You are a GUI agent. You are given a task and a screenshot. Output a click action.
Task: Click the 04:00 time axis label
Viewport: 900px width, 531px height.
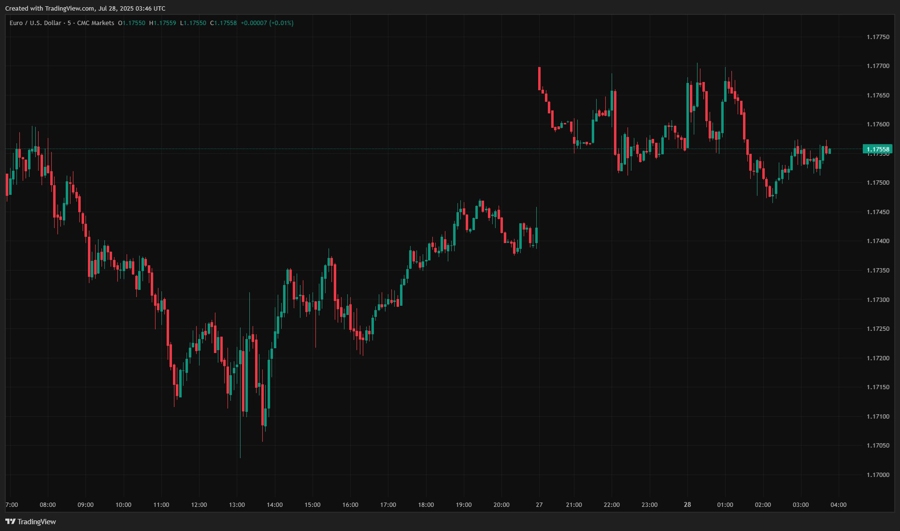[x=838, y=505]
